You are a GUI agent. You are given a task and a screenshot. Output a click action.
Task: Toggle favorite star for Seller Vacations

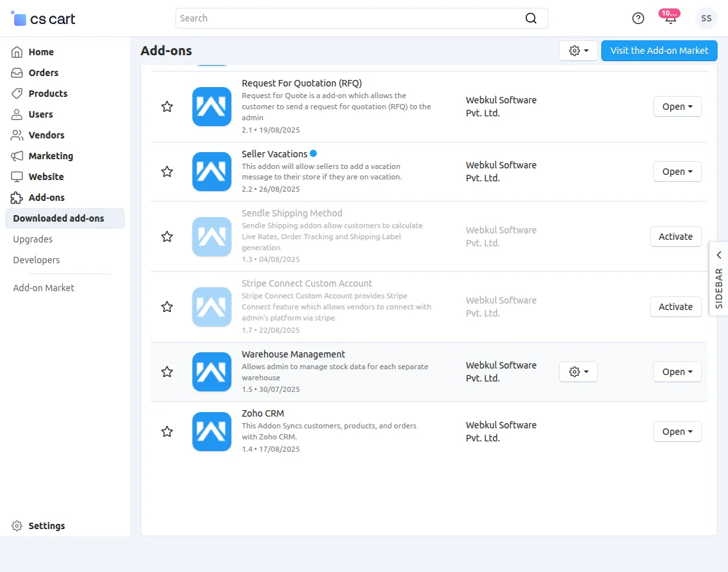pos(167,172)
